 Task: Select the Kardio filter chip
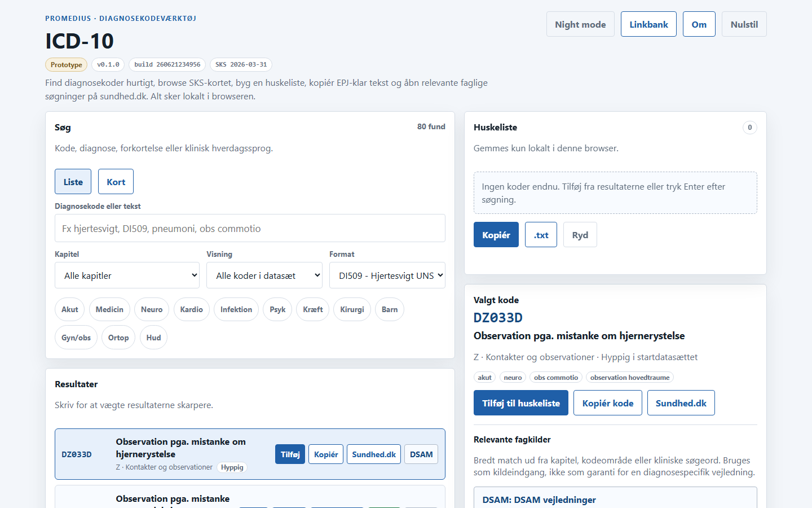192,309
